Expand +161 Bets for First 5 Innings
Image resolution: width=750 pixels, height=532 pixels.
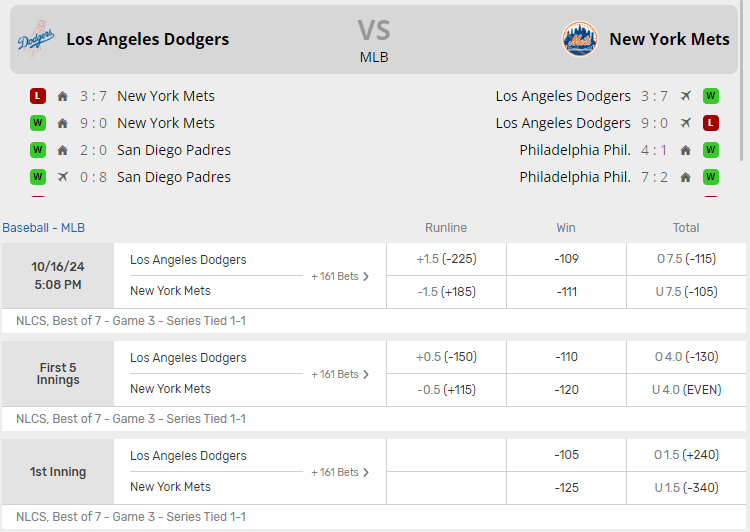(340, 374)
